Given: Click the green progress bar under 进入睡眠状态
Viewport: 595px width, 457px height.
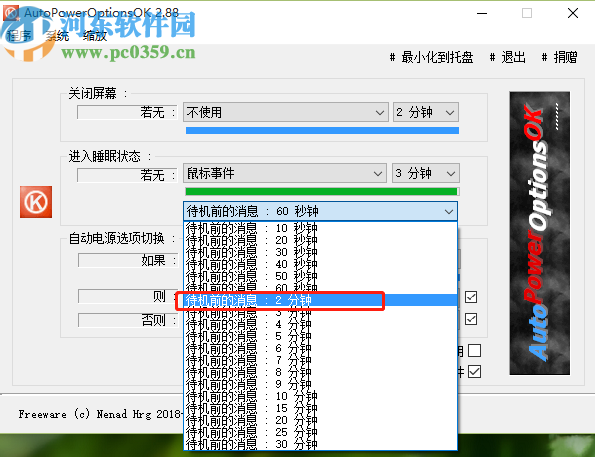Looking at the screenshot, I should pos(322,191).
